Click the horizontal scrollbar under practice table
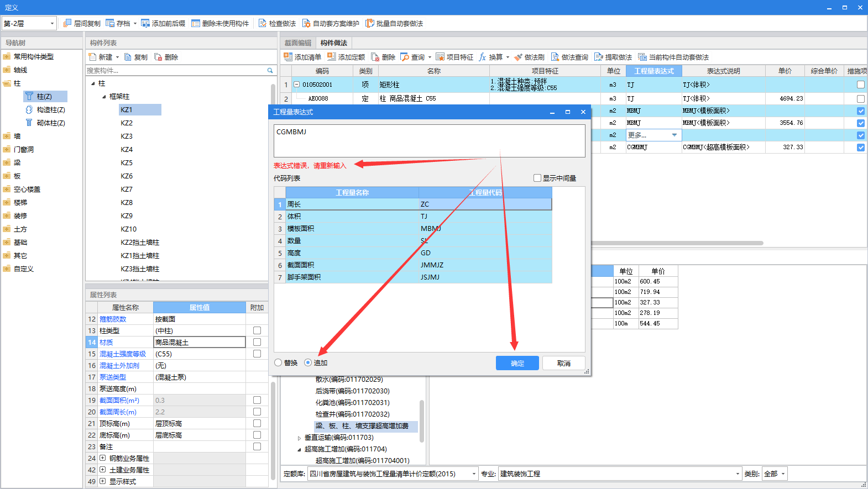 coord(677,243)
